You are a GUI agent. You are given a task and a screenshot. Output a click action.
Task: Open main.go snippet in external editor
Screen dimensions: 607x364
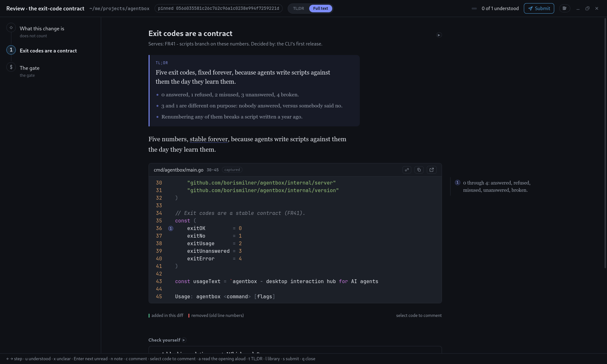click(432, 170)
